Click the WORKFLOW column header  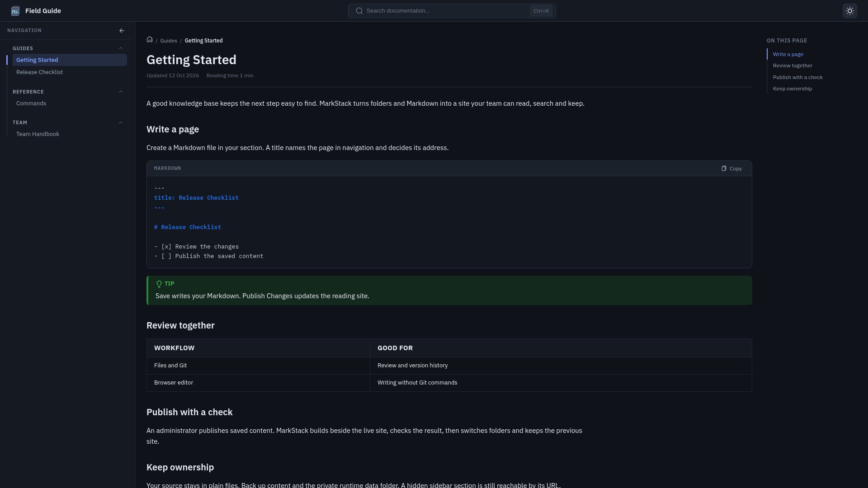click(x=258, y=348)
